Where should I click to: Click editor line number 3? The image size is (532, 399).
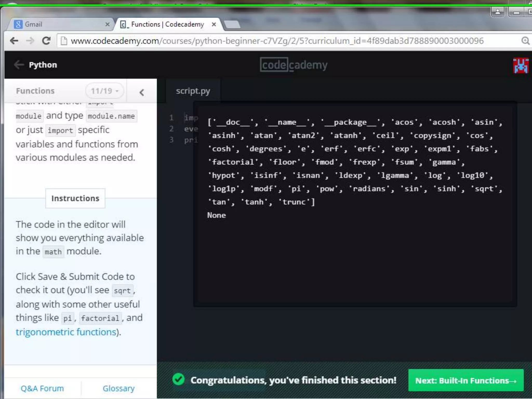pyautogui.click(x=171, y=140)
